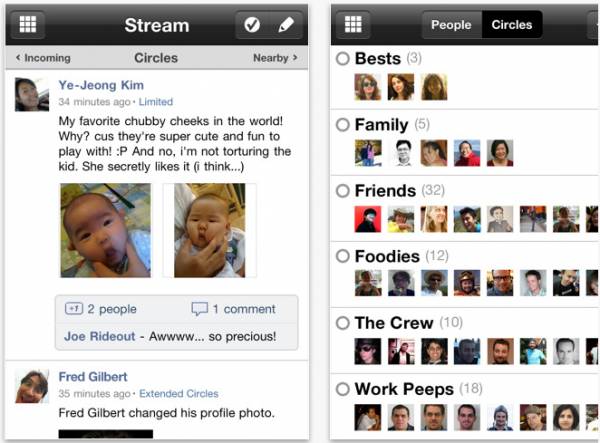Image resolution: width=600 pixels, height=443 pixels.
Task: Tap the check-in checkmark icon
Action: tap(252, 25)
